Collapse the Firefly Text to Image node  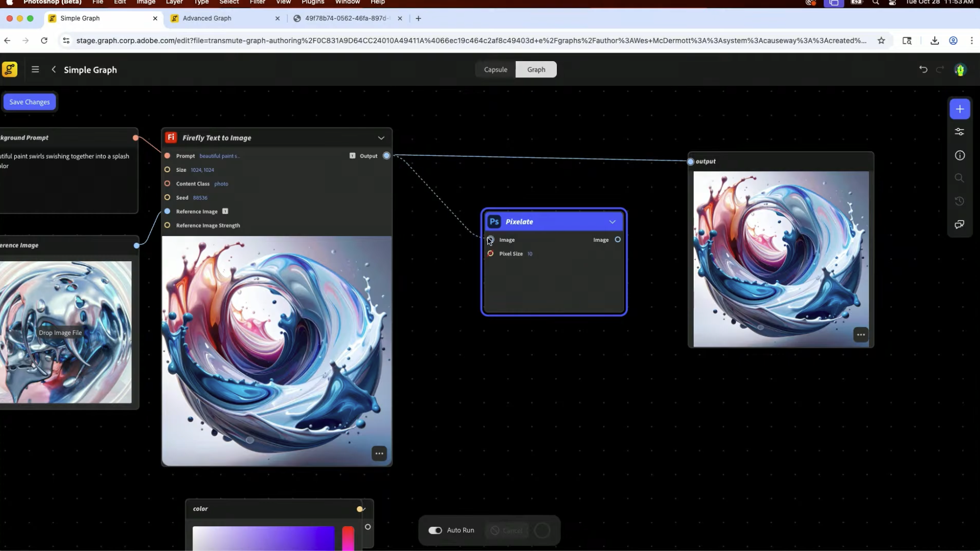point(381,138)
